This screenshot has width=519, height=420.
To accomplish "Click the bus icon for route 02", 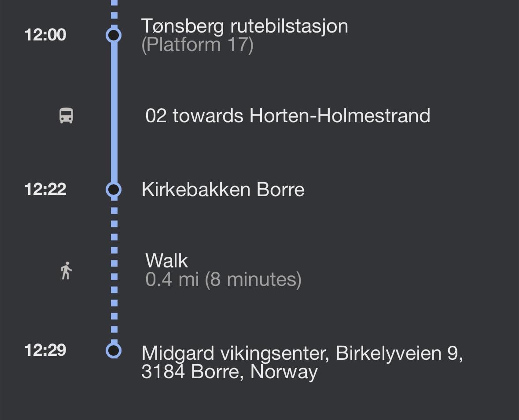I will coord(66,116).
